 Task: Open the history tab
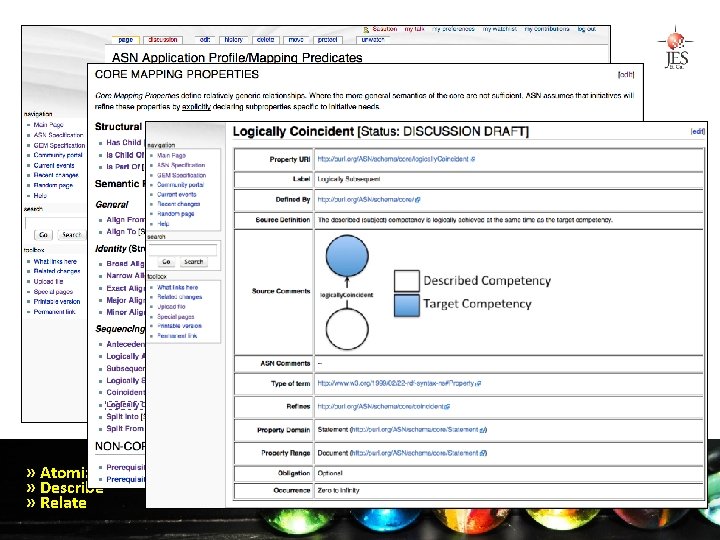pyautogui.click(x=233, y=40)
